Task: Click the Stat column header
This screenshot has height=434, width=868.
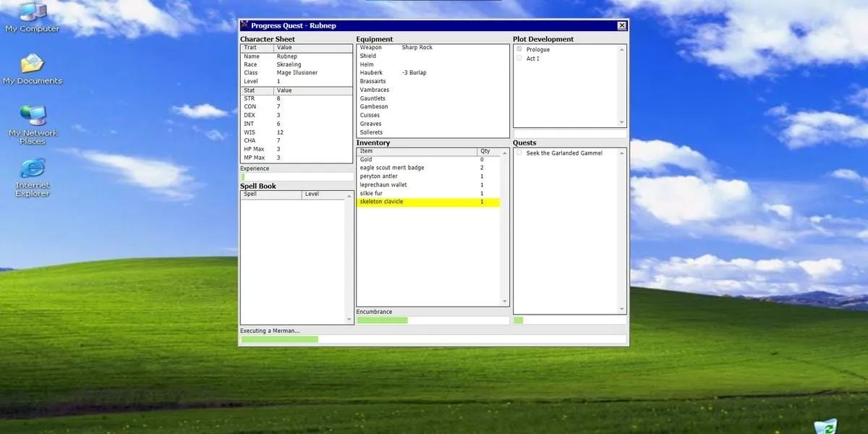Action: [258, 90]
